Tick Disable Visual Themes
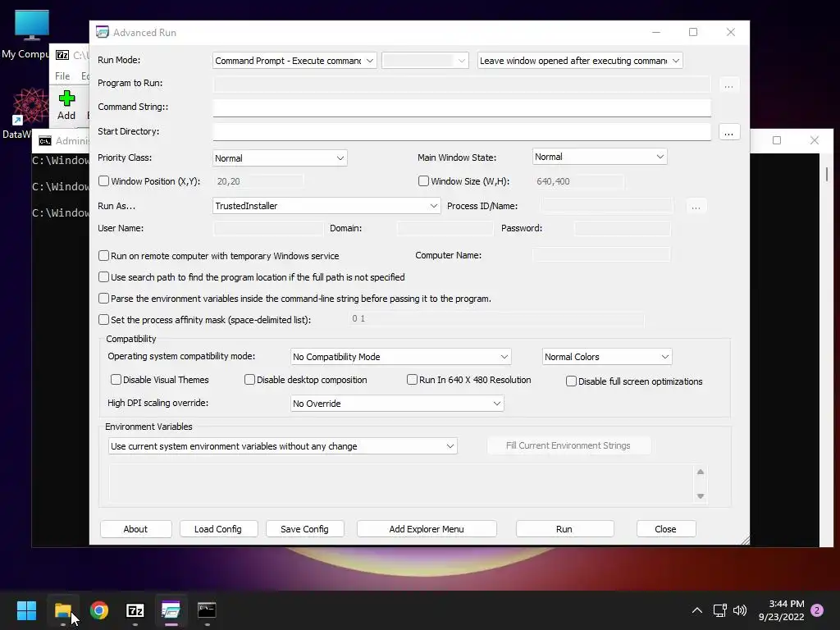This screenshot has width=840, height=630. pos(116,379)
